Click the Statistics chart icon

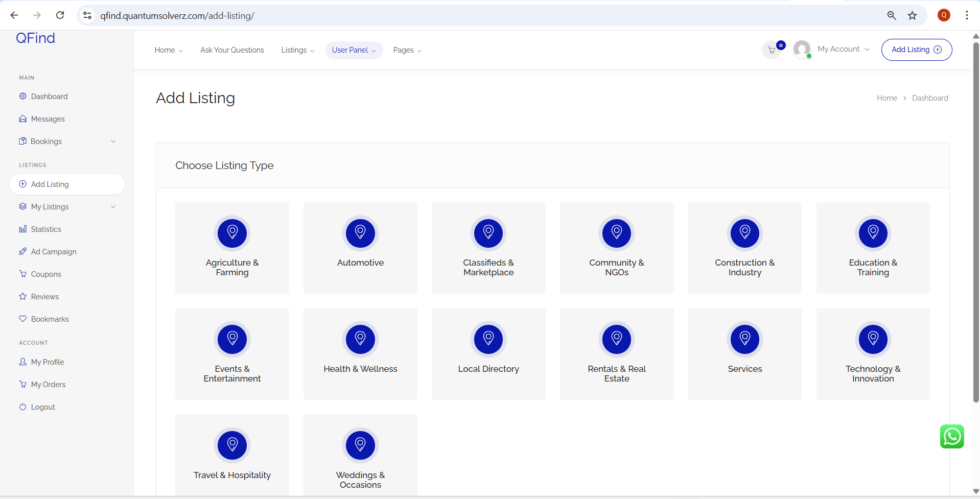[x=23, y=229]
